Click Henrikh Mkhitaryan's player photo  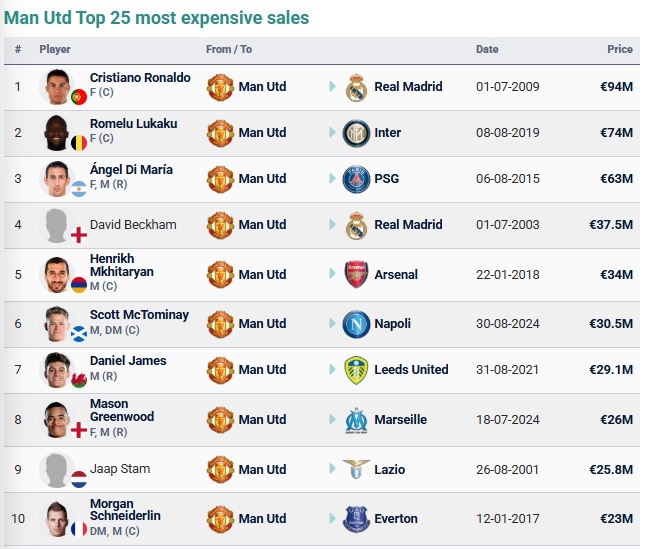(x=57, y=274)
